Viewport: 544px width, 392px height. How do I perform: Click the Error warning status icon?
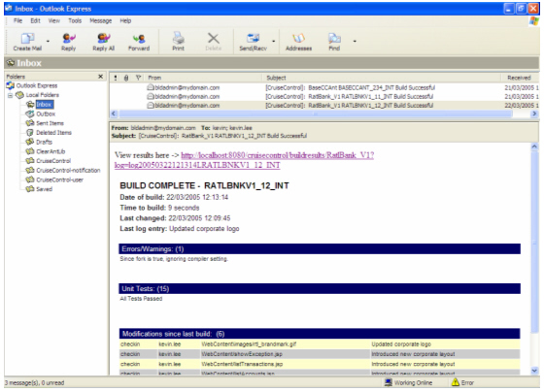coord(456,382)
